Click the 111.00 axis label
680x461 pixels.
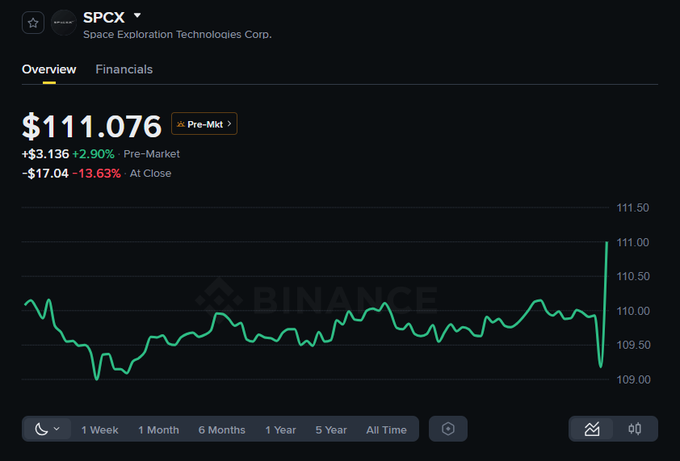(633, 242)
